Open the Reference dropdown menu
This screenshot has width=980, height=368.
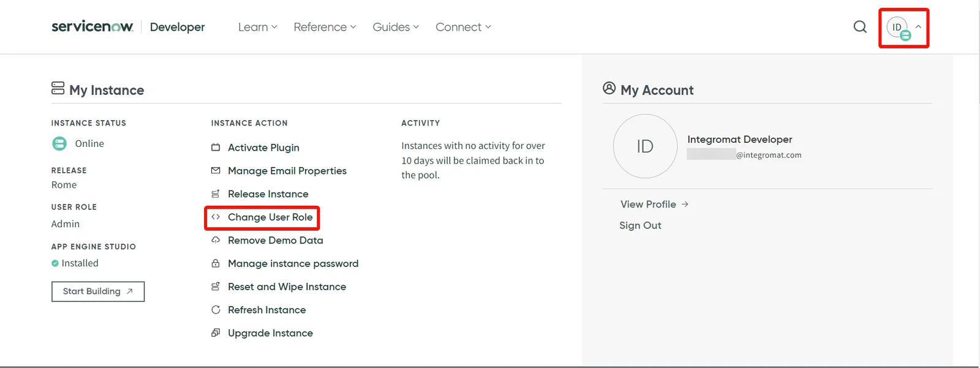coord(325,27)
